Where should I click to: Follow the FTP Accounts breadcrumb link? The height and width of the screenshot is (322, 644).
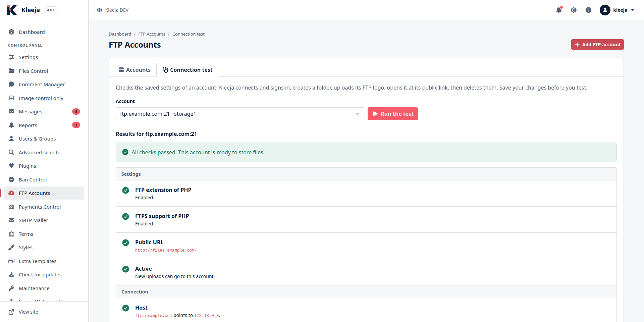pos(152,34)
